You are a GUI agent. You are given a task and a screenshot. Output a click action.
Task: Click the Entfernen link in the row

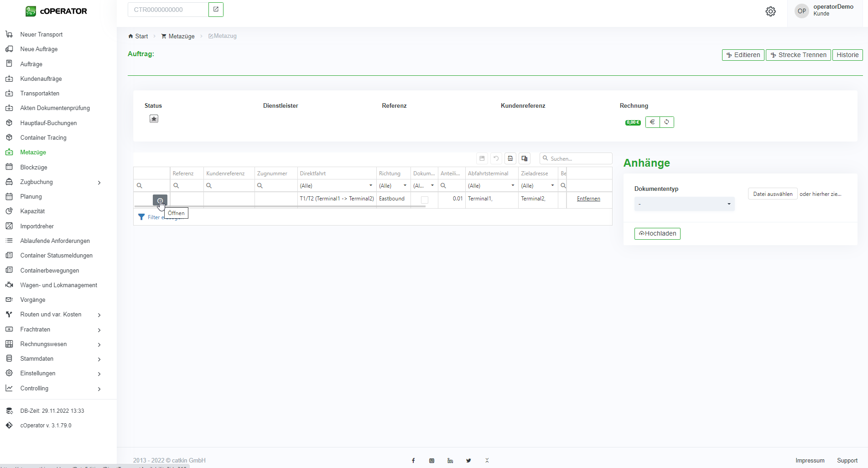pyautogui.click(x=588, y=199)
